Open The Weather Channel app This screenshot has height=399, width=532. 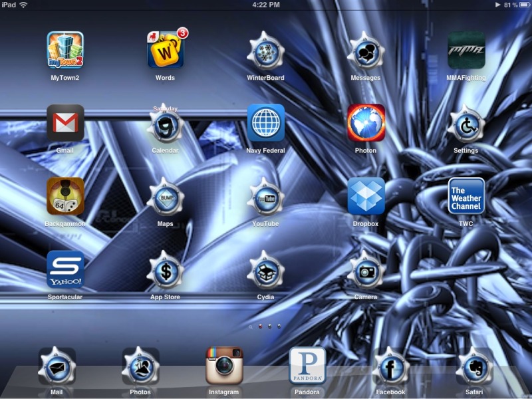click(x=466, y=196)
